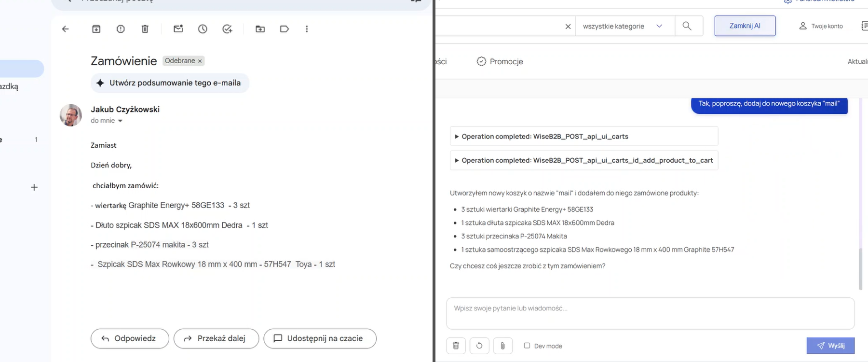Click the chat message input field
The height and width of the screenshot is (362, 868).
[x=650, y=313]
